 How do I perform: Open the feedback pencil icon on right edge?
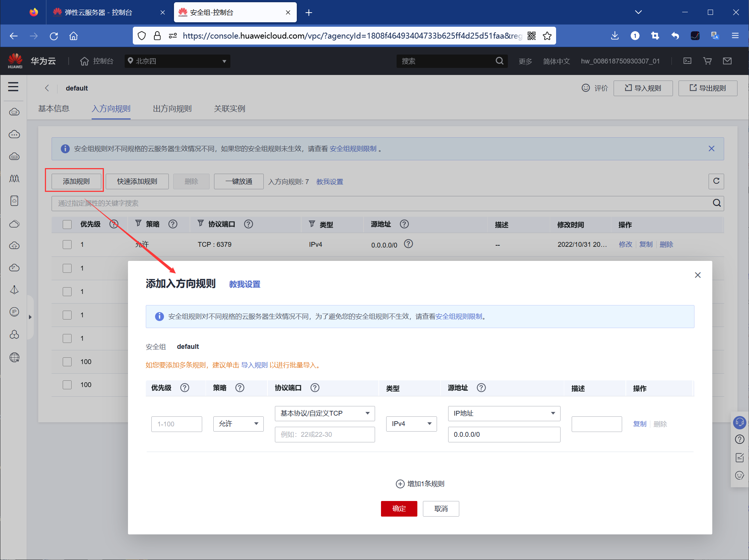pyautogui.click(x=739, y=457)
